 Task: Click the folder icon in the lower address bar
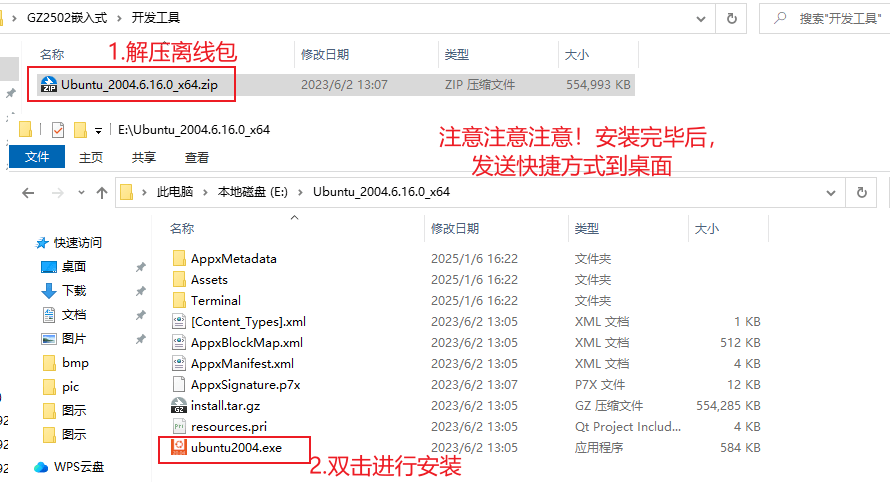[x=127, y=192]
